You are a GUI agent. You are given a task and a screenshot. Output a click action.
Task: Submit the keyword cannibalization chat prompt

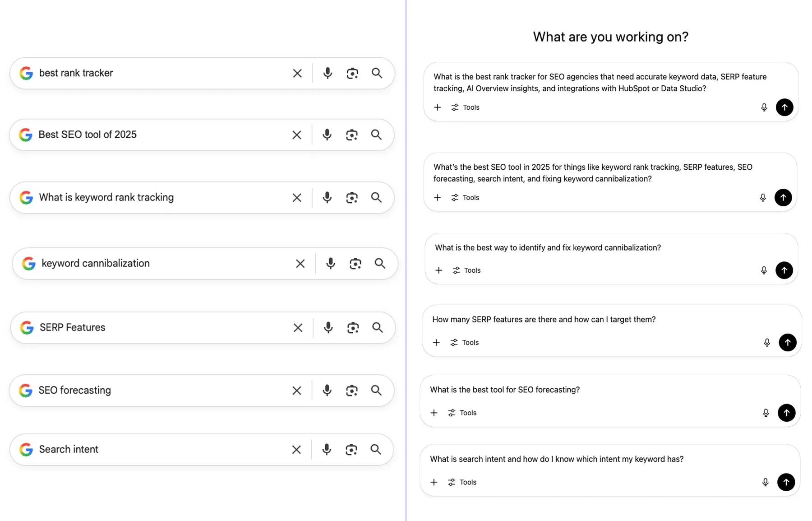coord(784,270)
